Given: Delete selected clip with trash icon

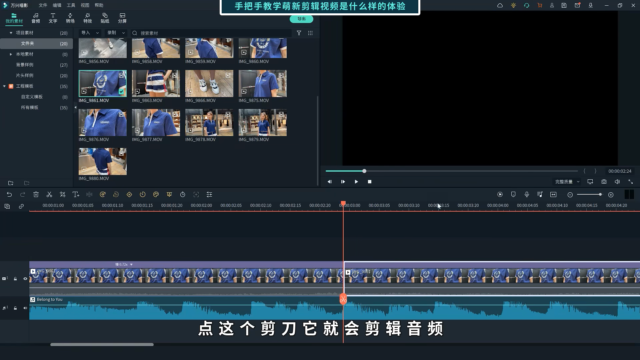Looking at the screenshot, I should coord(36,195).
